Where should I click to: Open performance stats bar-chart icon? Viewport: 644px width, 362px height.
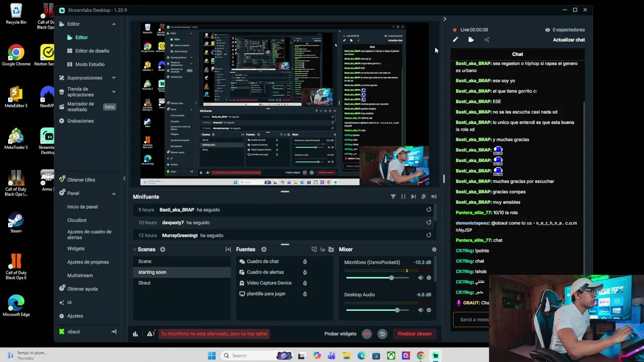tap(135, 334)
